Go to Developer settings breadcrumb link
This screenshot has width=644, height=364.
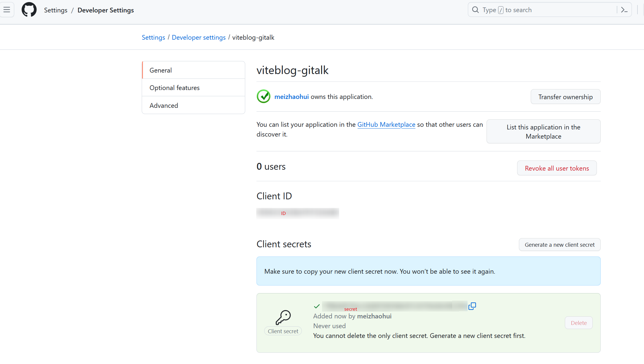pos(199,37)
